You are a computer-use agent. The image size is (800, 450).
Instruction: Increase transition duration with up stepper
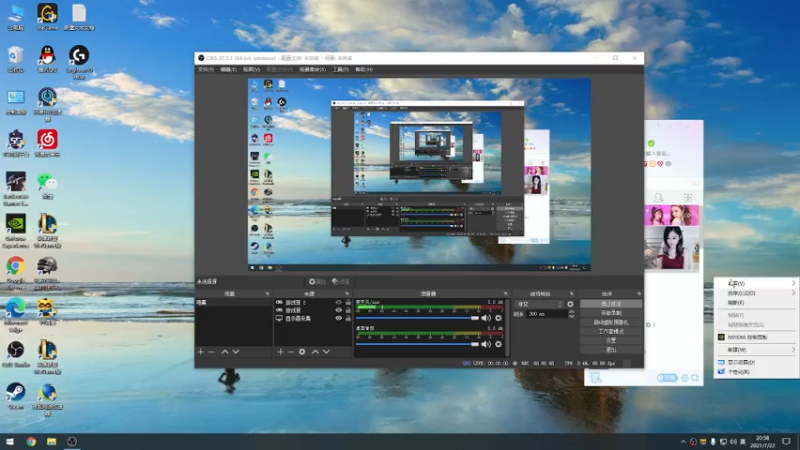(x=571, y=312)
